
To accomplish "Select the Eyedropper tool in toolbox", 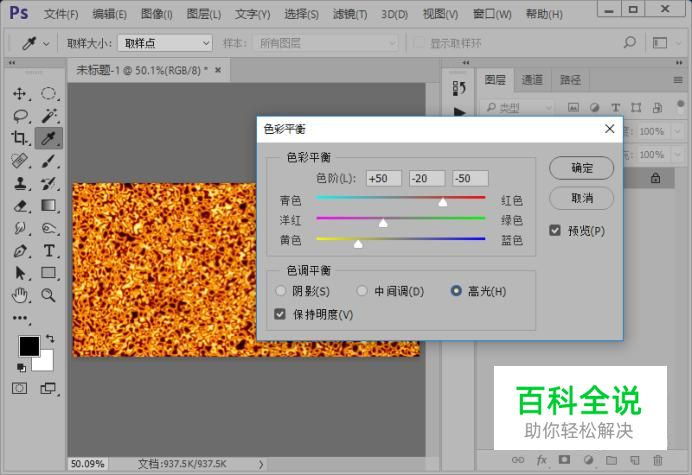I will click(x=49, y=138).
